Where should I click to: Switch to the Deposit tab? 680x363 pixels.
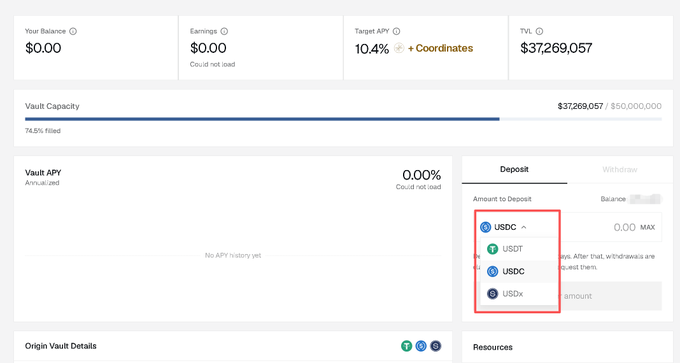click(x=514, y=170)
